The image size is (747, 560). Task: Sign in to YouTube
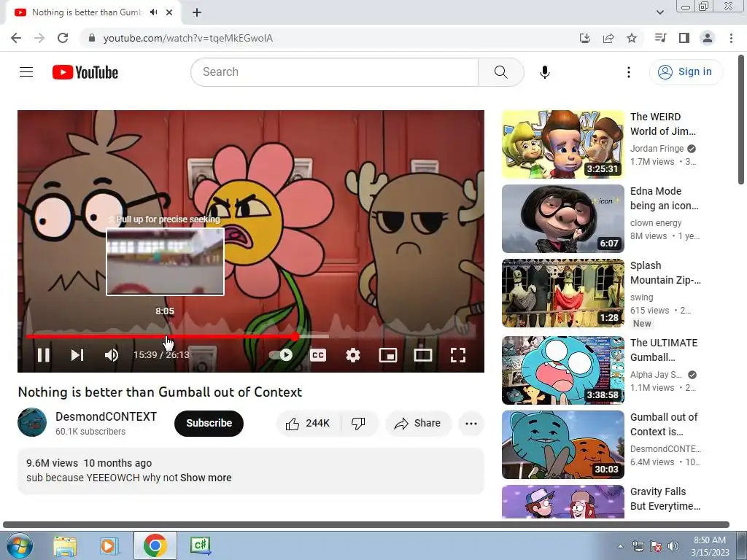pos(686,72)
